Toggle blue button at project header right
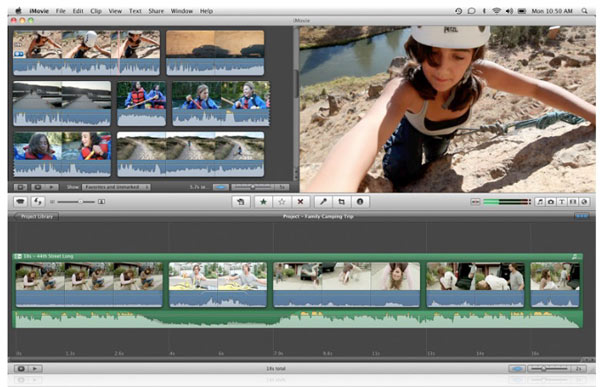Screen dimensions: 600x387 click(582, 217)
